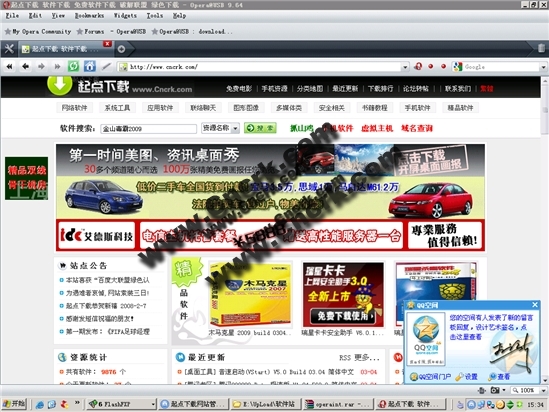Go to the Home page icon

(90, 66)
